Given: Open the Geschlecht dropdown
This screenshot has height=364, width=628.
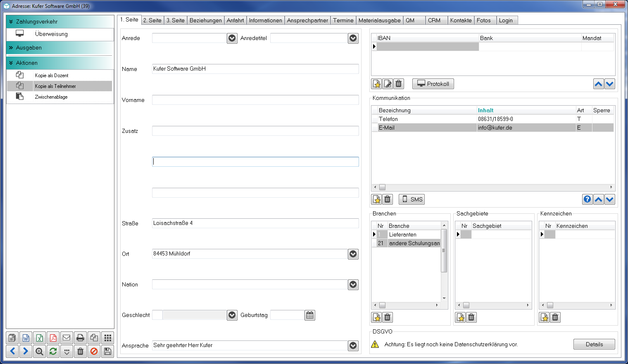Looking at the screenshot, I should tap(232, 315).
